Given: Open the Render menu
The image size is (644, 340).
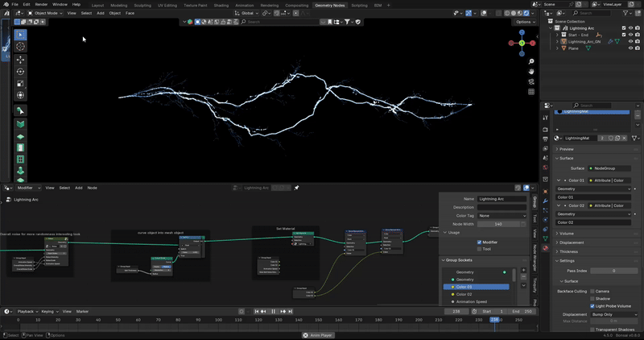Looking at the screenshot, I should (41, 4).
